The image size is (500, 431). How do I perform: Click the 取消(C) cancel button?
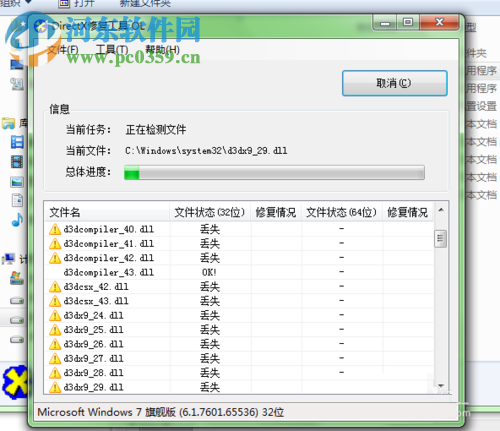[x=395, y=83]
